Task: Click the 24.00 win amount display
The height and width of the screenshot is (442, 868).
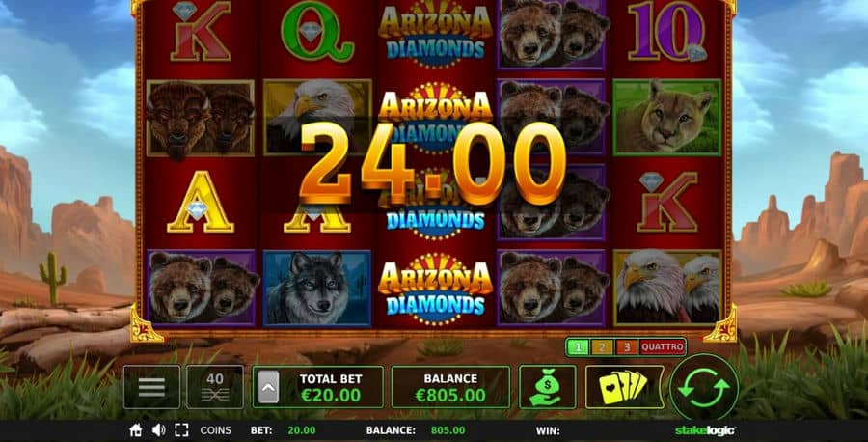Action: [x=432, y=164]
